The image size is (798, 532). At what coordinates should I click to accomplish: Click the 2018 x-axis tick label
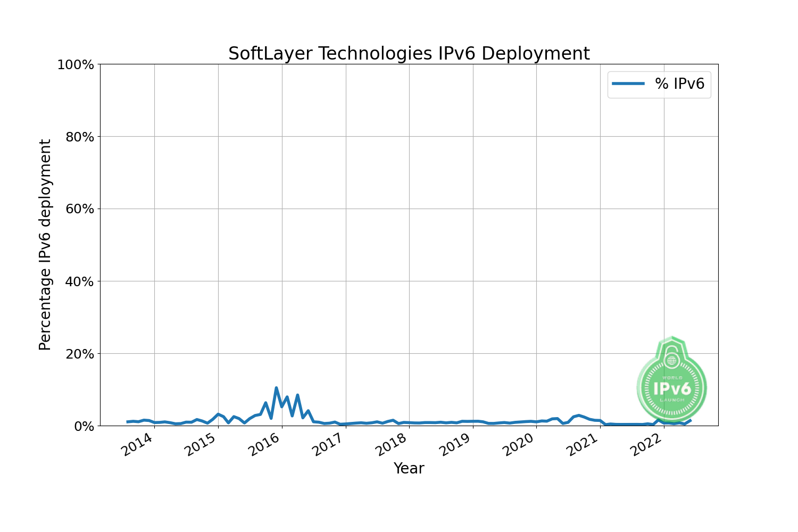[392, 445]
